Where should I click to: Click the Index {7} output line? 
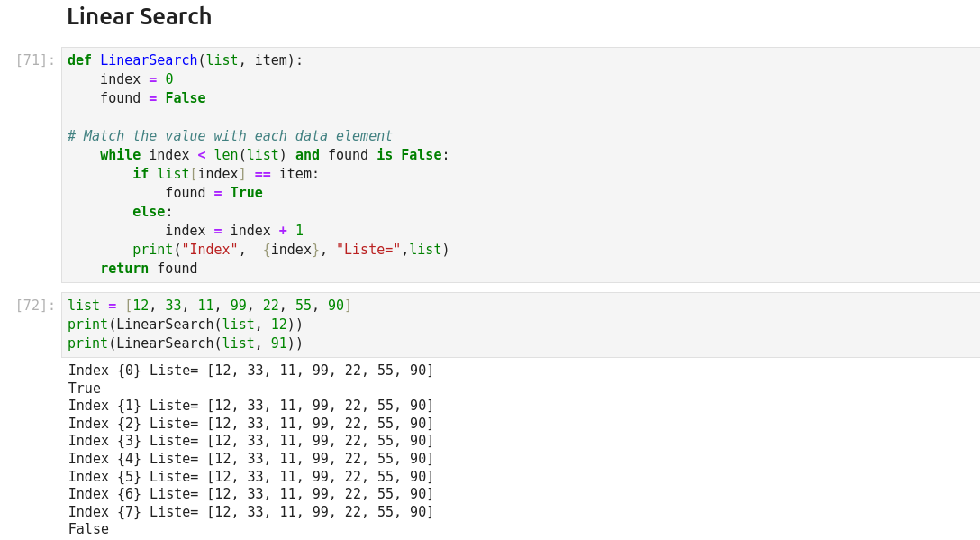pos(250,512)
